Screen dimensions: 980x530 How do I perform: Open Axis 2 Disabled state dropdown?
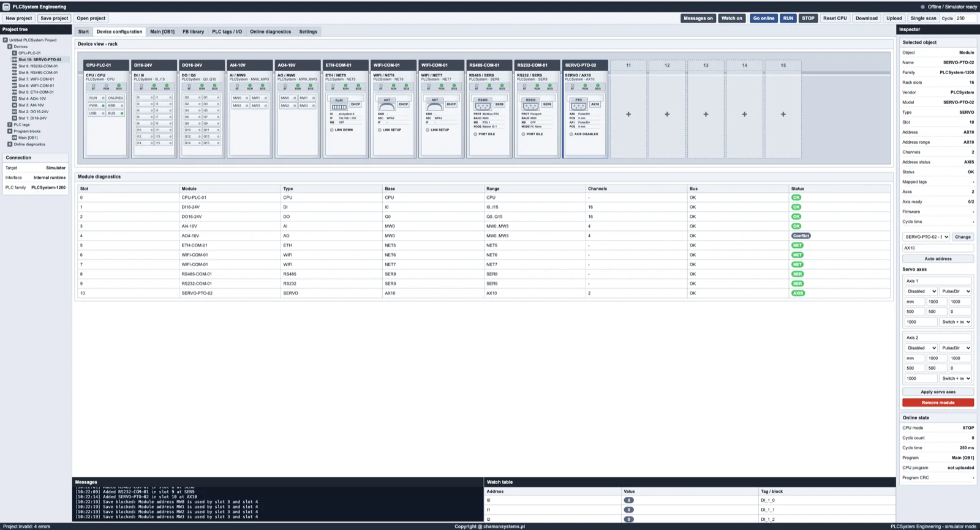pos(921,348)
